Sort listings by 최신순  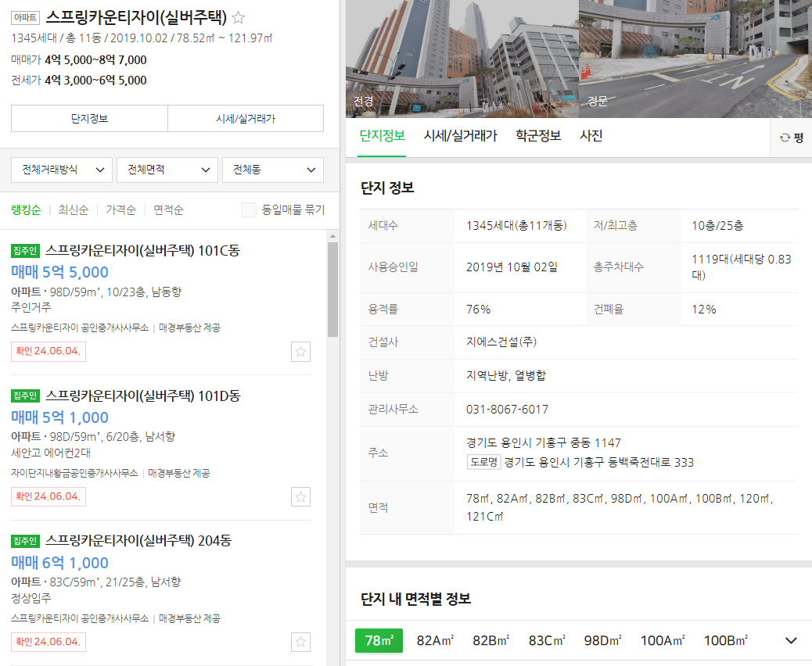73,209
